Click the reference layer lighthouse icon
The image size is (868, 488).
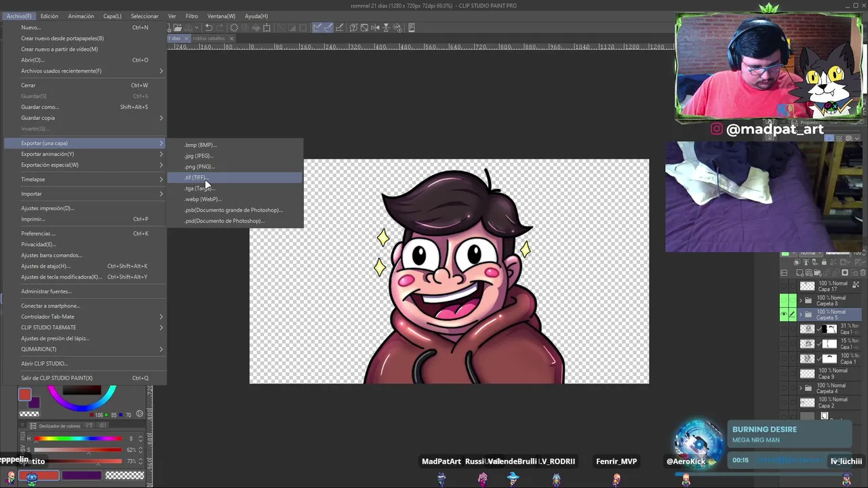click(x=806, y=262)
